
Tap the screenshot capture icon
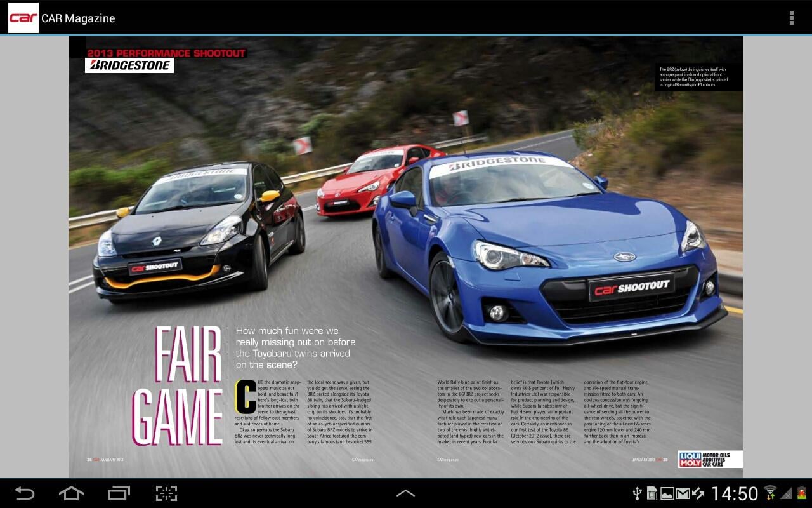coord(166,493)
